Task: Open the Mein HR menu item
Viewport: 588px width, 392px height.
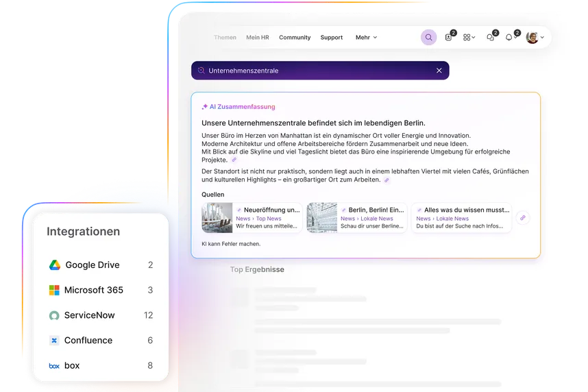Action: coord(257,38)
